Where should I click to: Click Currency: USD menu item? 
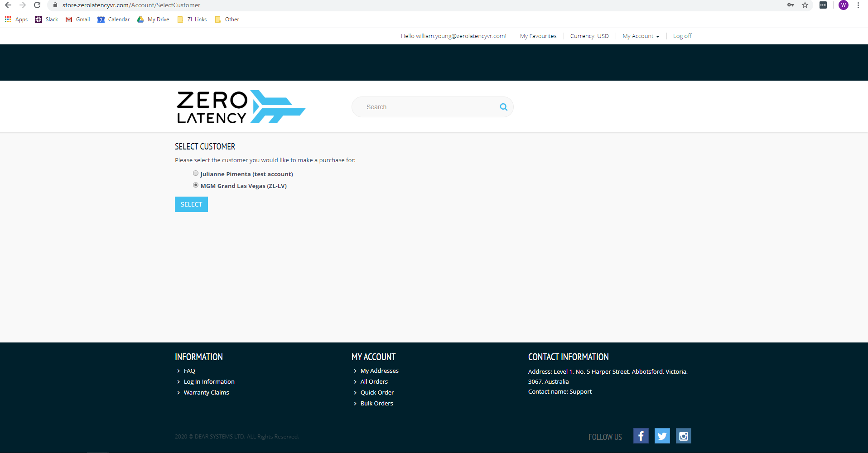tap(589, 36)
